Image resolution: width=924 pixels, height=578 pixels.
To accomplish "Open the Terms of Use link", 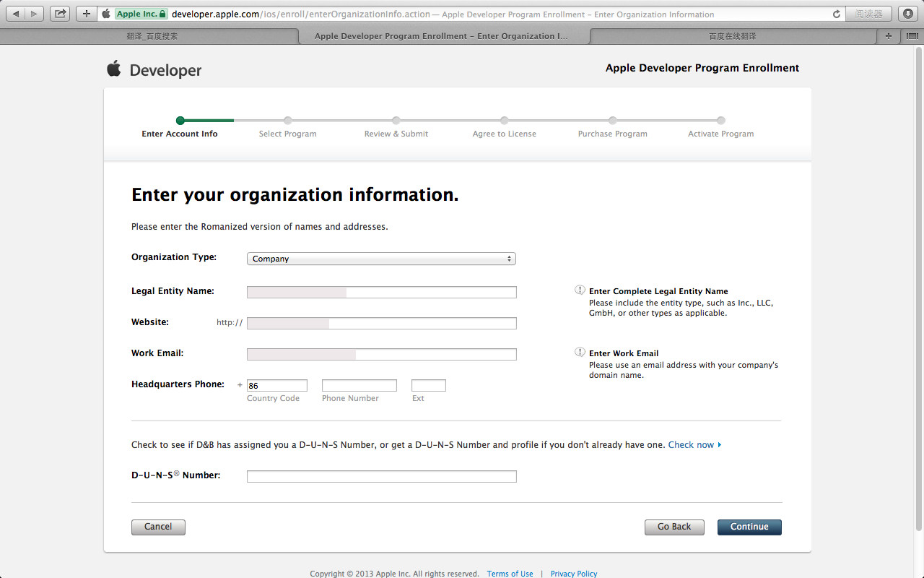I will [510, 574].
